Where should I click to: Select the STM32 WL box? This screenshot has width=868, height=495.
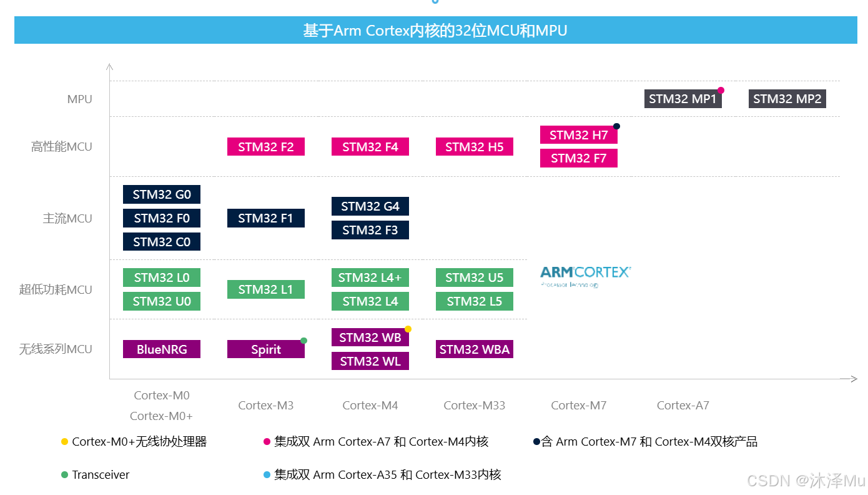click(x=370, y=361)
